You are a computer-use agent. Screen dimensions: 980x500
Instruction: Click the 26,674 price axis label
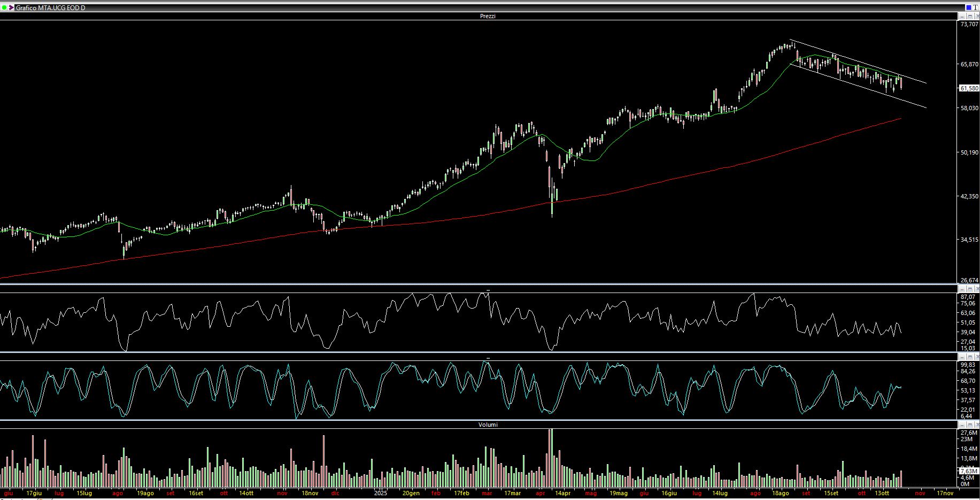(969, 280)
